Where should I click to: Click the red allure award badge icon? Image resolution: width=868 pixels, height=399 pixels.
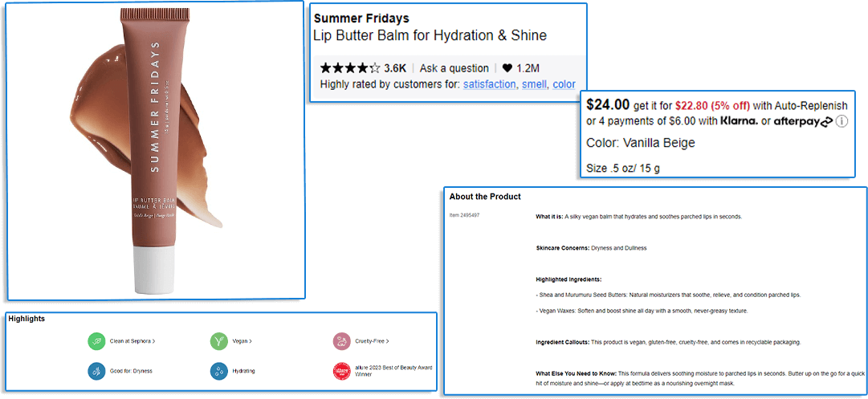click(342, 371)
